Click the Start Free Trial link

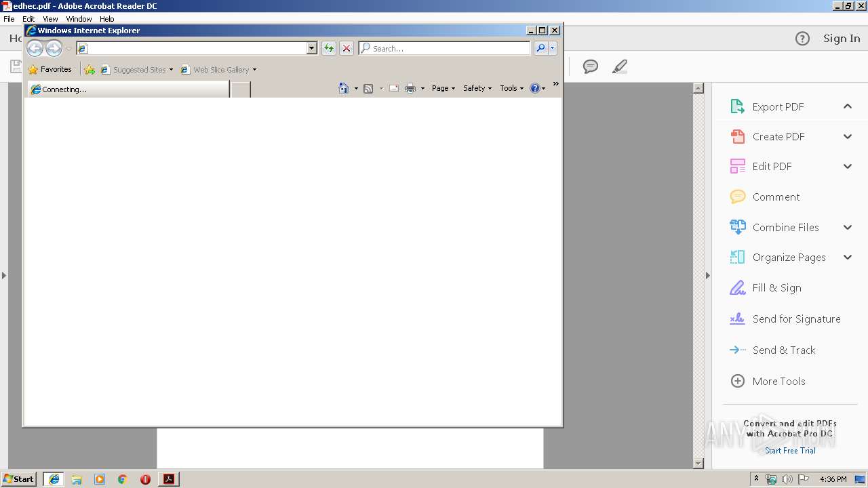click(x=790, y=450)
